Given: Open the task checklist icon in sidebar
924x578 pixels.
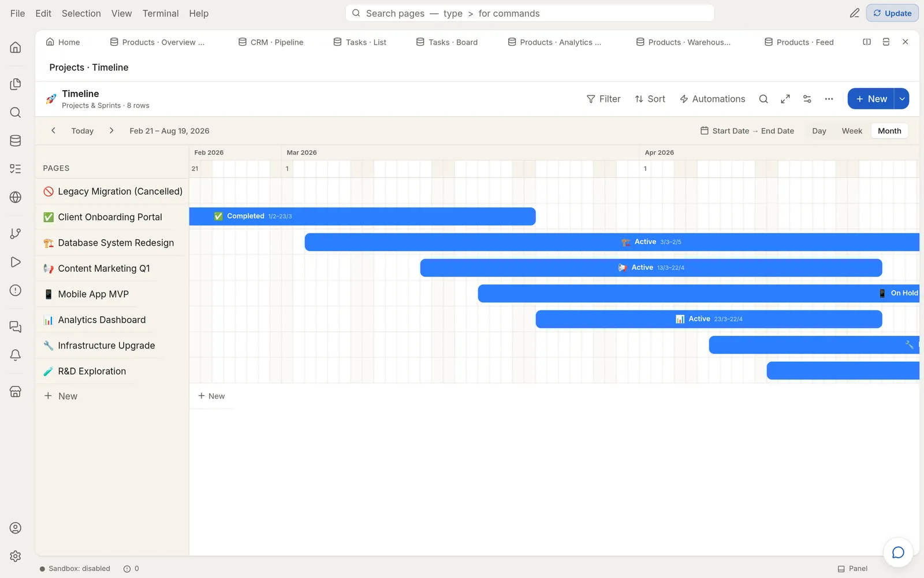Looking at the screenshot, I should pyautogui.click(x=16, y=169).
